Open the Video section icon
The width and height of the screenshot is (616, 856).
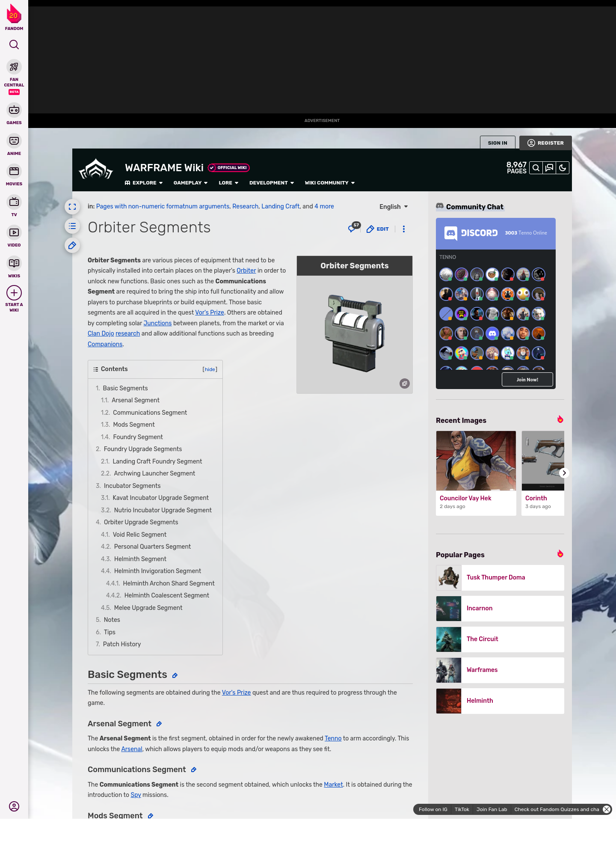point(14,232)
